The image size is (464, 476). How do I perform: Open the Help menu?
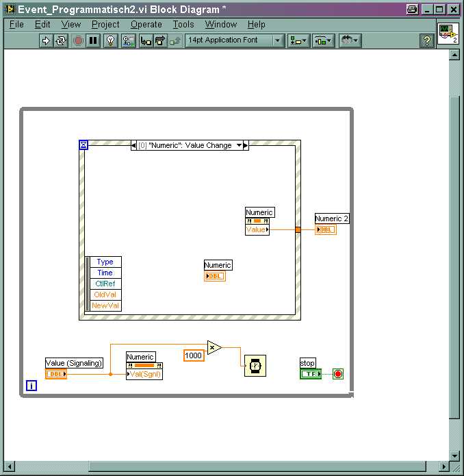(256, 24)
